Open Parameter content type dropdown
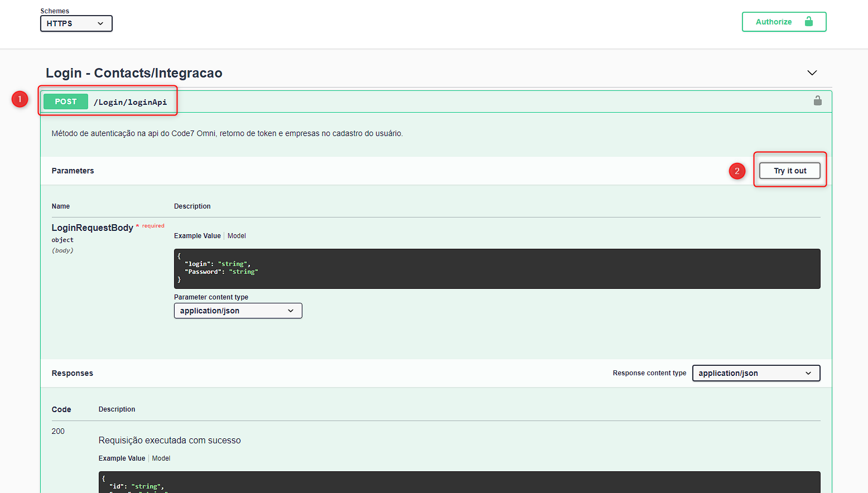The width and height of the screenshot is (868, 493). [x=238, y=311]
